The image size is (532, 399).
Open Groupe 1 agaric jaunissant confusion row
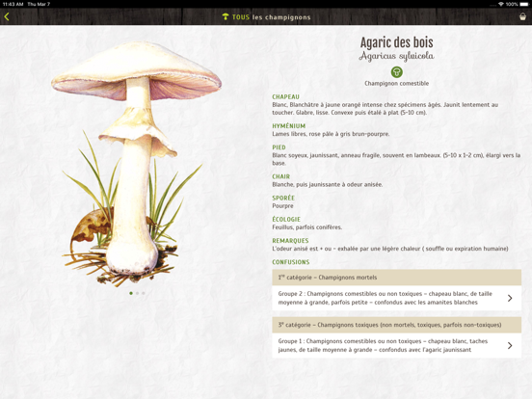397,345
